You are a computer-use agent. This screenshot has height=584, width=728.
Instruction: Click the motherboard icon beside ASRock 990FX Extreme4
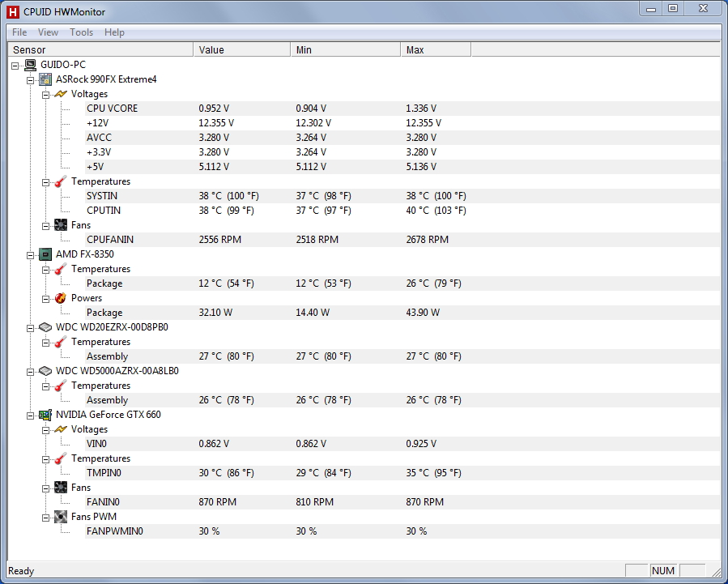[45, 79]
